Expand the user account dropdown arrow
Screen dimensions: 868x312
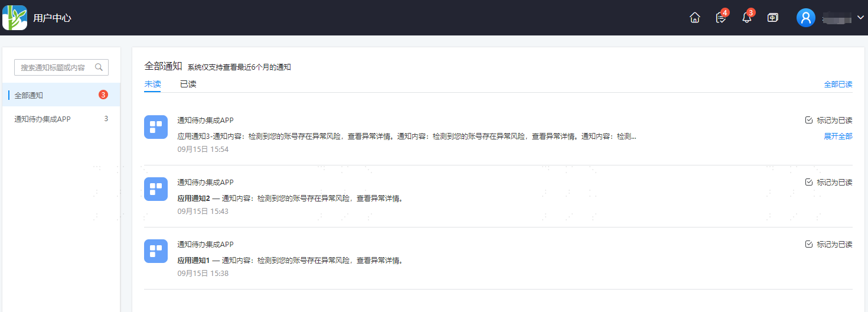(x=860, y=18)
